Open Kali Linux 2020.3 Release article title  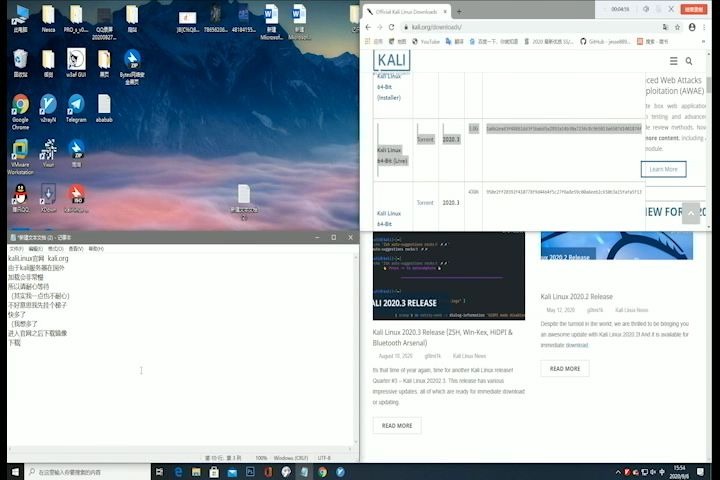coord(443,338)
